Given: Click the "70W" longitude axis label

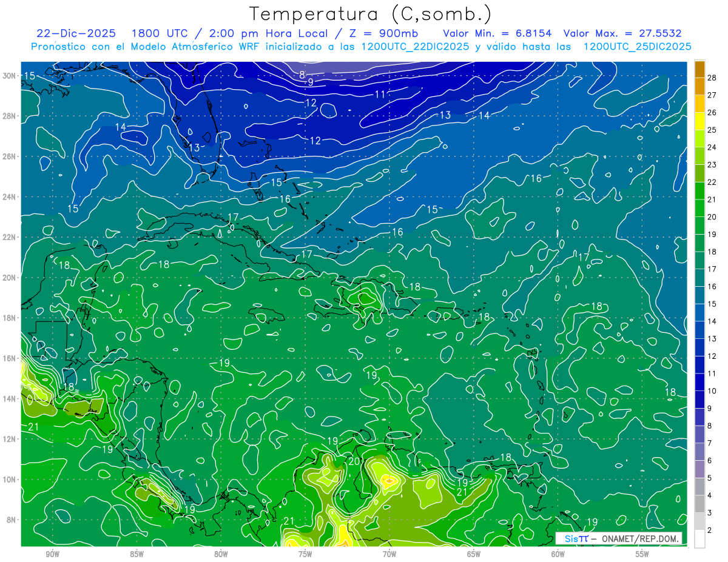Looking at the screenshot, I should point(389,555).
